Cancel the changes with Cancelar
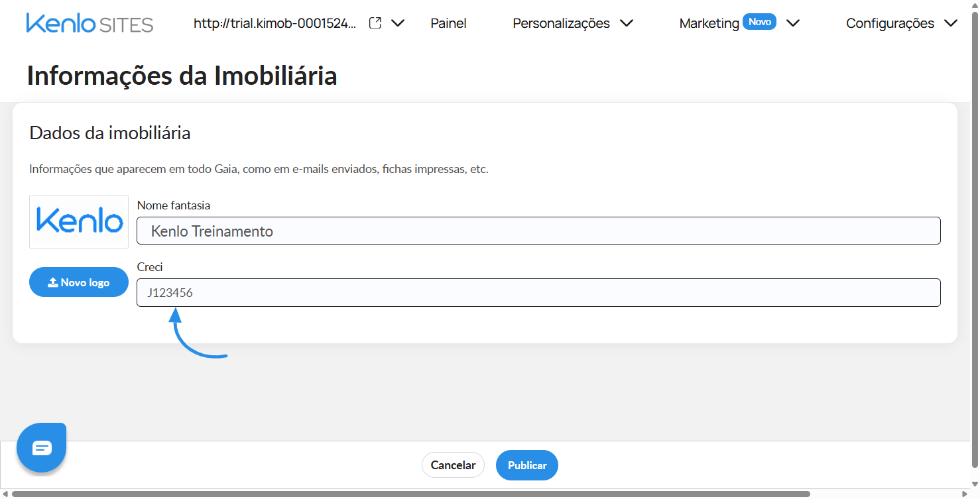The width and height of the screenshot is (980, 499). (453, 465)
